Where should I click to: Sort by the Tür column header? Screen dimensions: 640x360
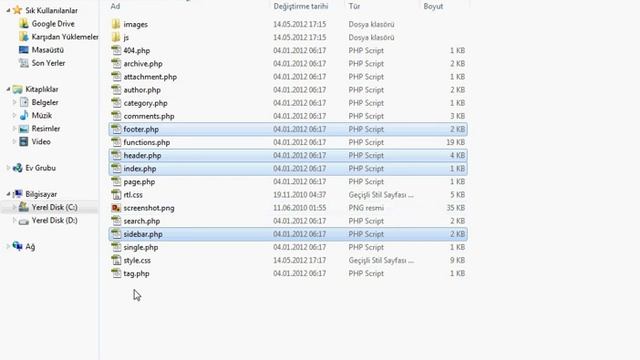tap(354, 6)
